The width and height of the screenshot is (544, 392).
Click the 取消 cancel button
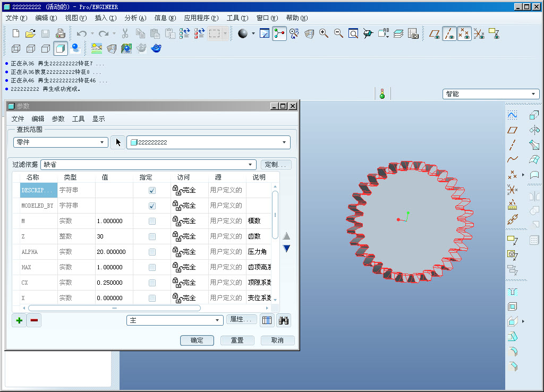pos(277,340)
